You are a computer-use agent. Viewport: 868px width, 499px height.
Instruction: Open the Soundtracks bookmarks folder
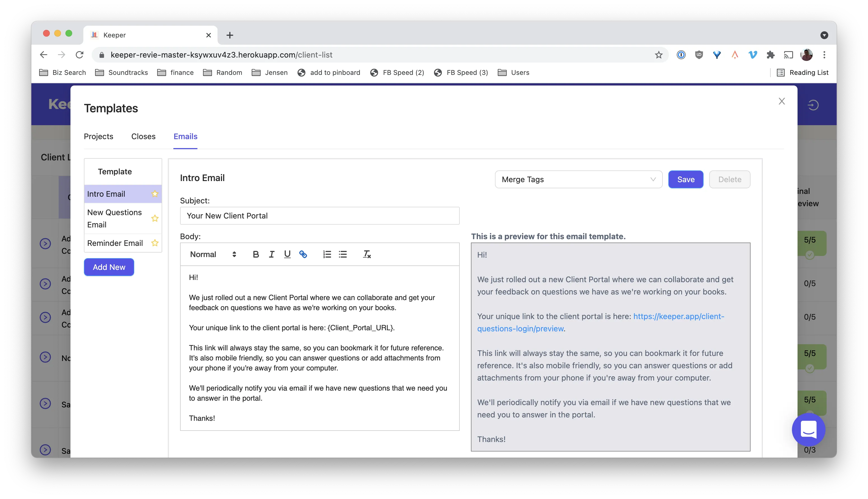122,73
